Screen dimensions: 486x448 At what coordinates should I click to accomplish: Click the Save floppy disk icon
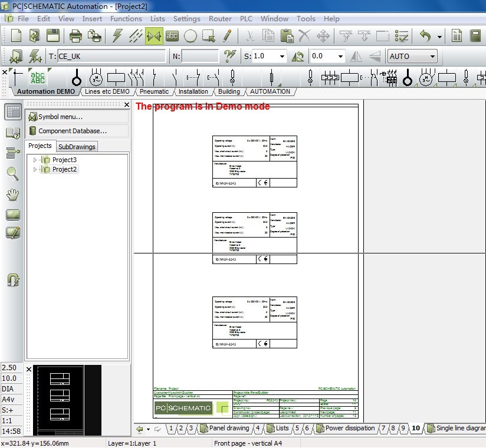click(x=53, y=36)
